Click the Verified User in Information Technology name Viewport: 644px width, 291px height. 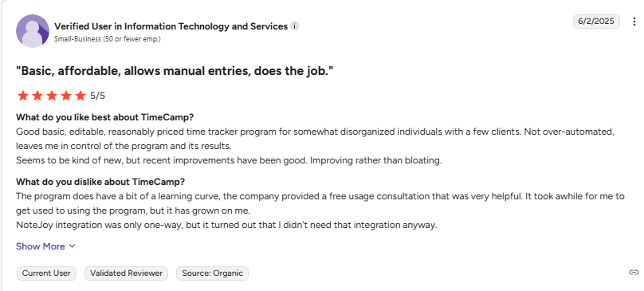[x=171, y=26]
